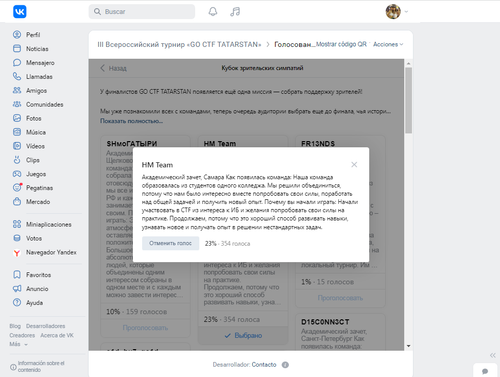
Task: Click the Comunidades sidebar icon
Action: [17, 104]
